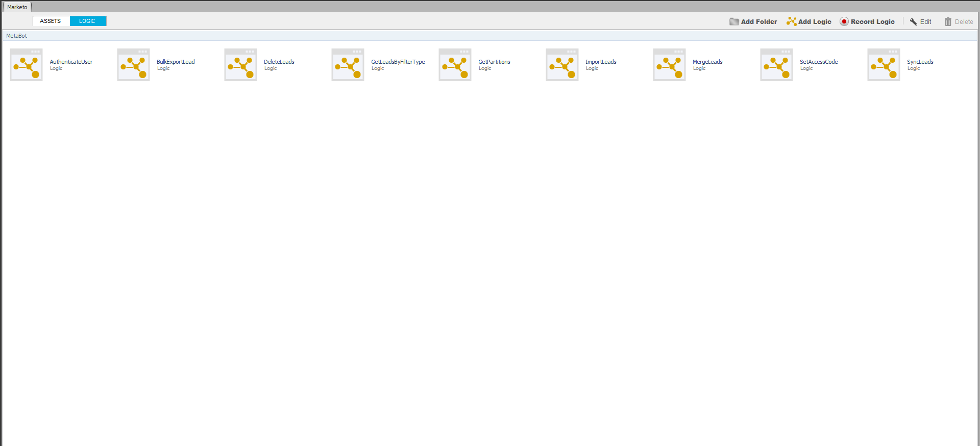Open the SetAccessCode logic icon
This screenshot has height=446, width=980.
(776, 65)
